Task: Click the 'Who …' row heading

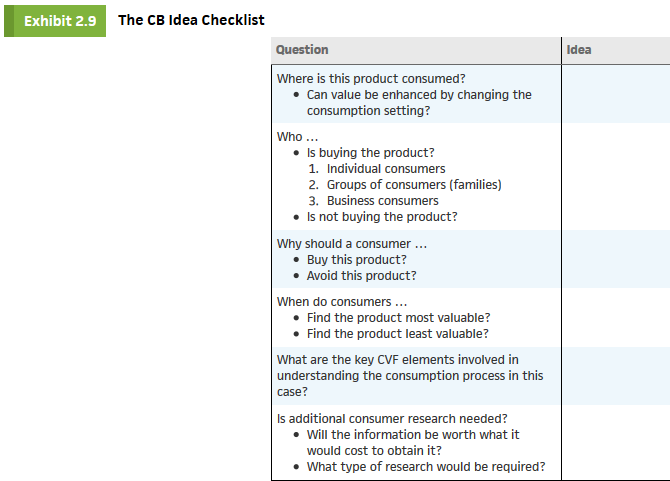Action: (297, 137)
